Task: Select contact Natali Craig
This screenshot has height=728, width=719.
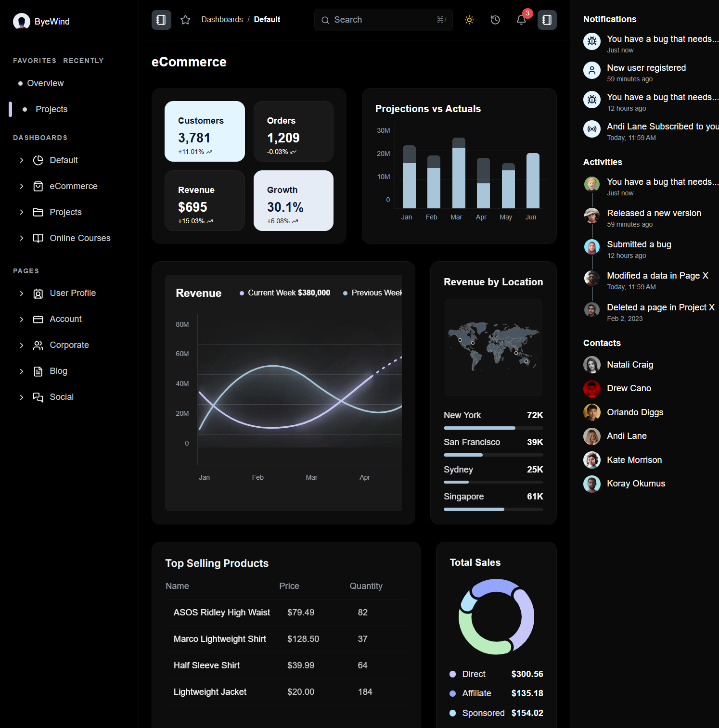Action: tap(630, 365)
